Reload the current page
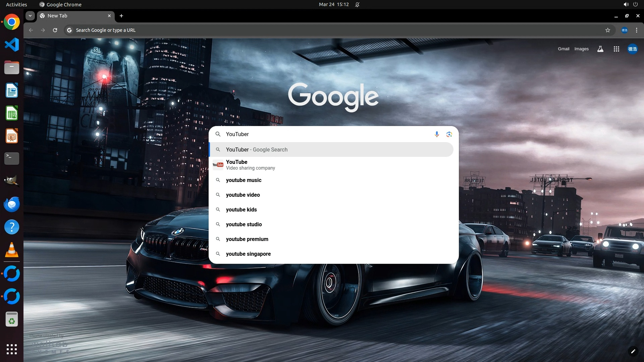 pos(55,30)
